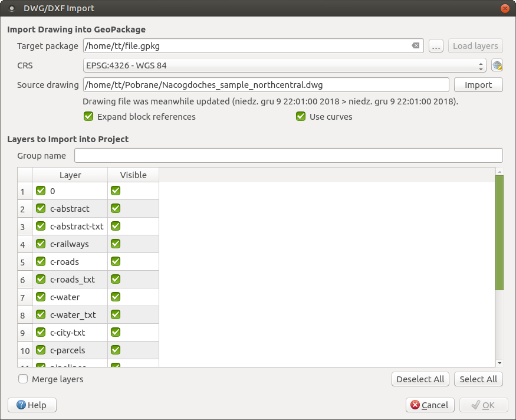The height and width of the screenshot is (420, 516).
Task: Confirm the import with OK
Action: pyautogui.click(x=484, y=405)
